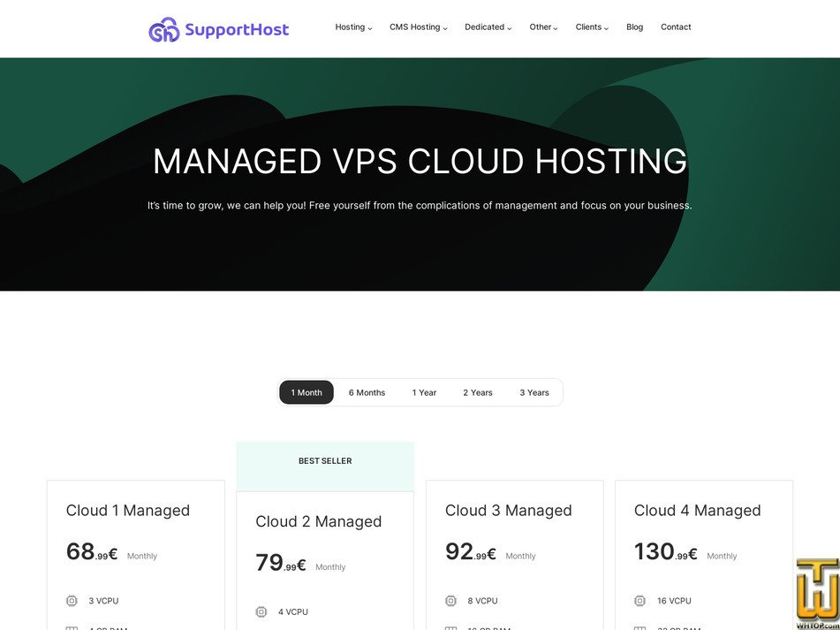
Task: Click the SupportHost wordmark home link
Action: tap(235, 29)
